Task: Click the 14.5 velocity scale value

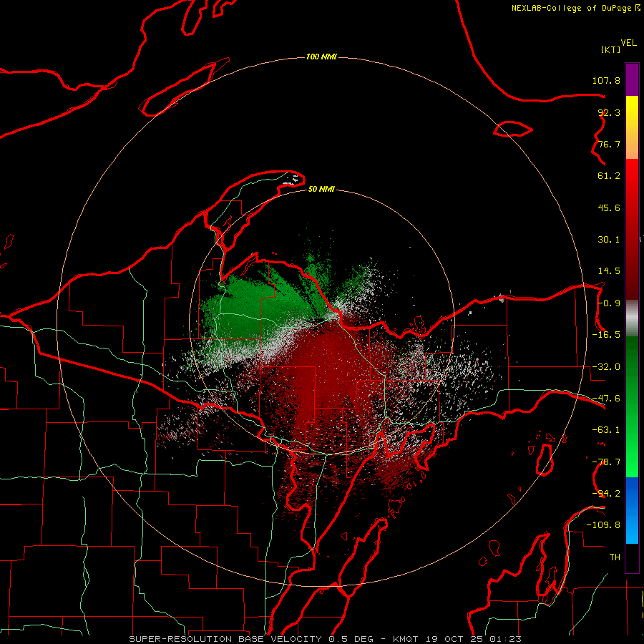Action: click(609, 271)
